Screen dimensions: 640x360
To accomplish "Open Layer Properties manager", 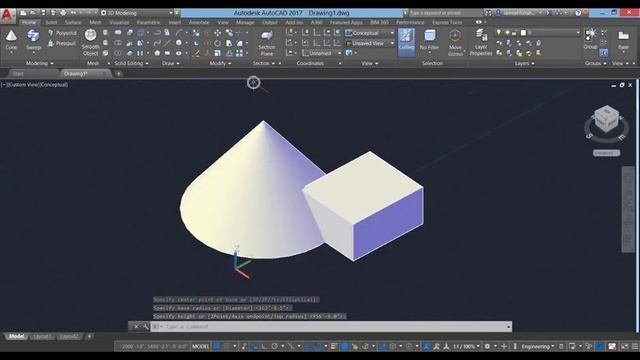I will 481,43.
